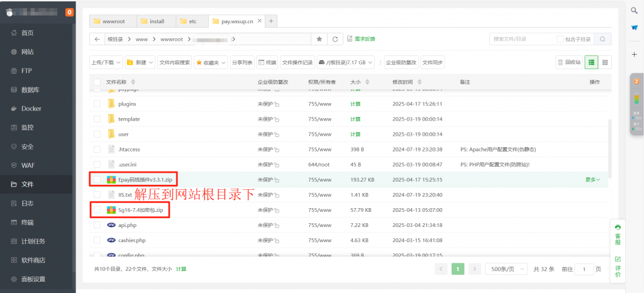
Task: Tick the select-all checkbox in header
Action: [97, 82]
